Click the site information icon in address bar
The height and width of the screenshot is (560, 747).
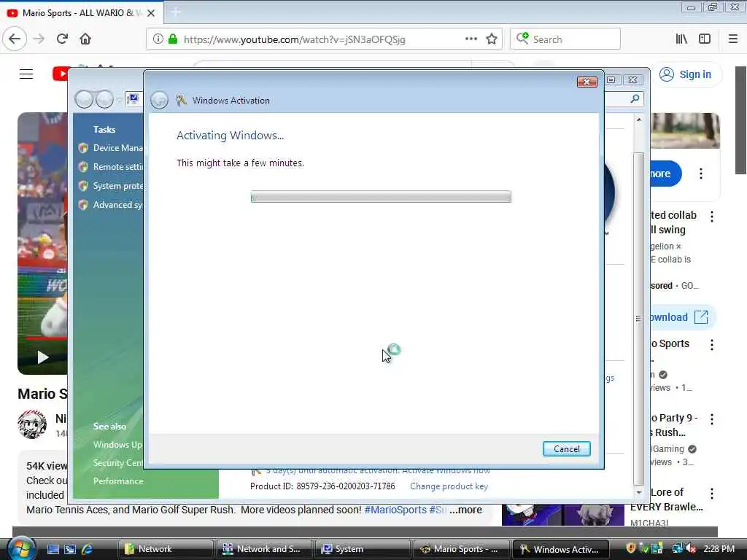coord(158,39)
